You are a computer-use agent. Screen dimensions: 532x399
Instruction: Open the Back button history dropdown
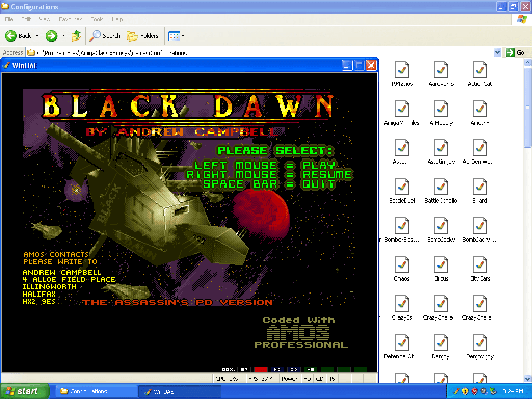click(37, 36)
